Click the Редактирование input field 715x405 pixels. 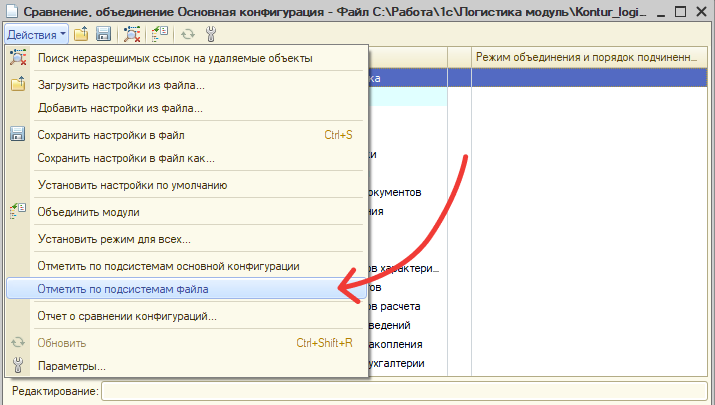tap(400, 392)
